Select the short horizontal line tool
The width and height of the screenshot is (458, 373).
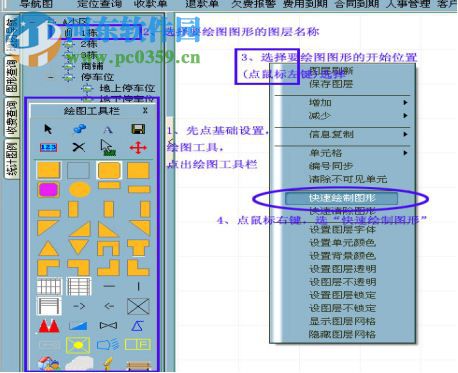point(109,286)
